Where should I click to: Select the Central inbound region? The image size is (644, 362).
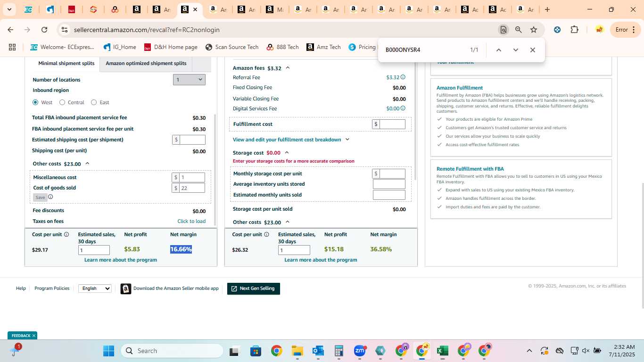click(62, 102)
